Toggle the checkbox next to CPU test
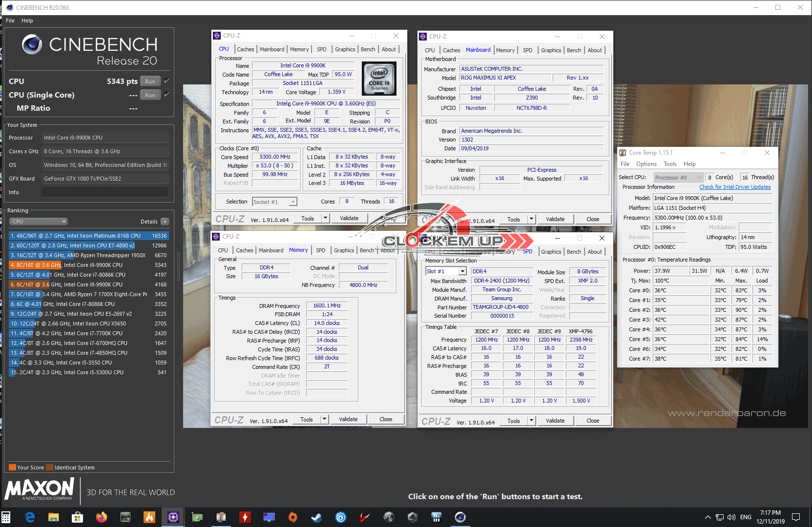 [x=167, y=81]
